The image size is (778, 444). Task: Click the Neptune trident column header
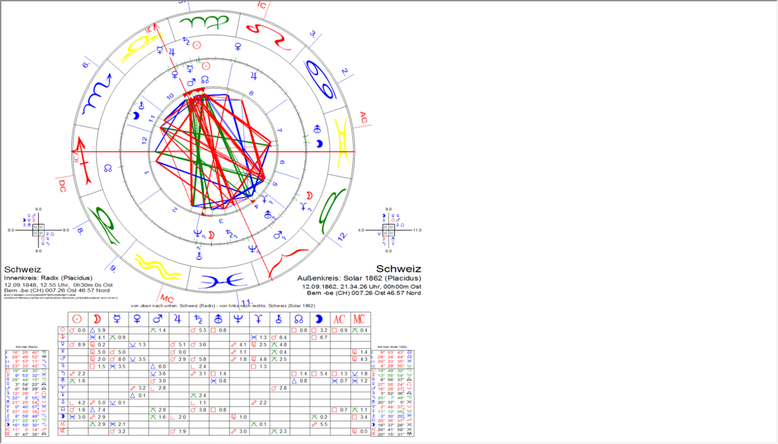pos(238,319)
